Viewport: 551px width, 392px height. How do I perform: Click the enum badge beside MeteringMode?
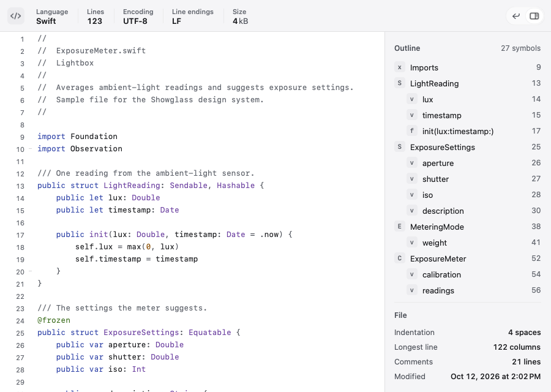400,227
